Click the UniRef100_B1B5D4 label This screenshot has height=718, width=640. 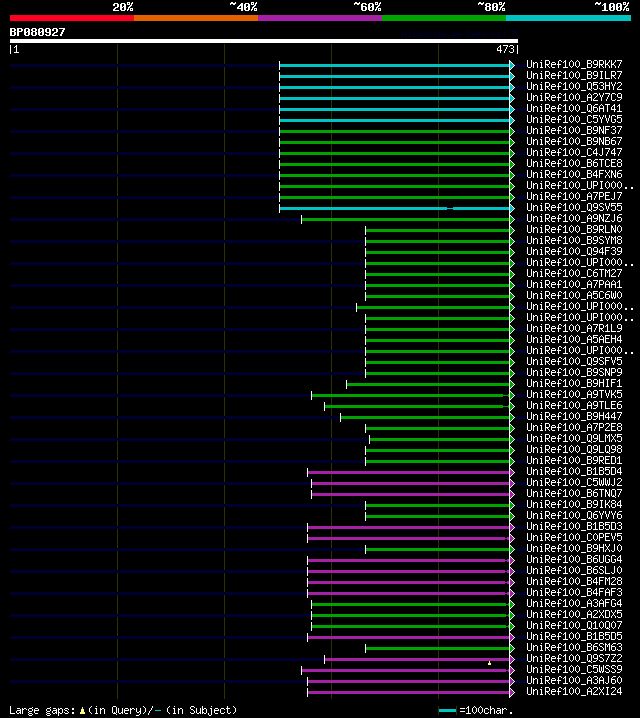(574, 471)
